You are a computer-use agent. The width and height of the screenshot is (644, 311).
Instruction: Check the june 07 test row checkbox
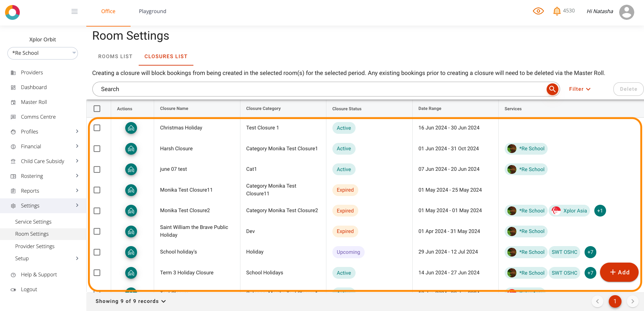pyautogui.click(x=97, y=169)
